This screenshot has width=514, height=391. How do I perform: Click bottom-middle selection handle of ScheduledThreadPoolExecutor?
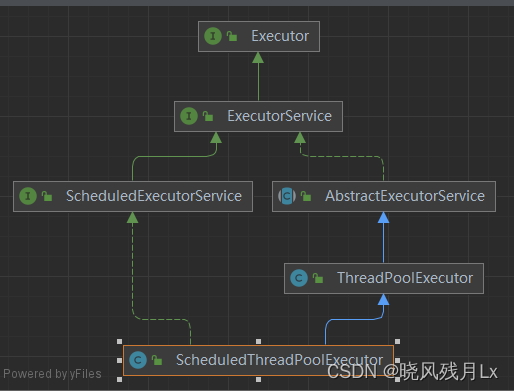pyautogui.click(x=258, y=379)
